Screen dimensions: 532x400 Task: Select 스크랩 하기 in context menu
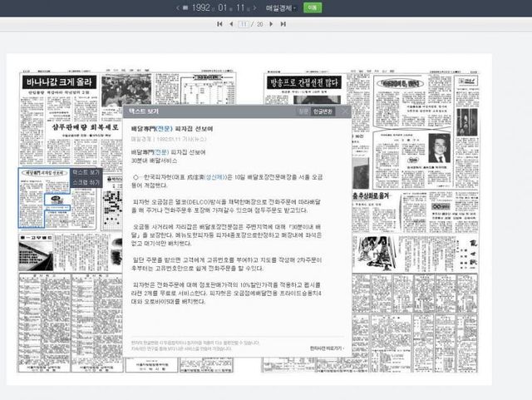click(x=86, y=181)
